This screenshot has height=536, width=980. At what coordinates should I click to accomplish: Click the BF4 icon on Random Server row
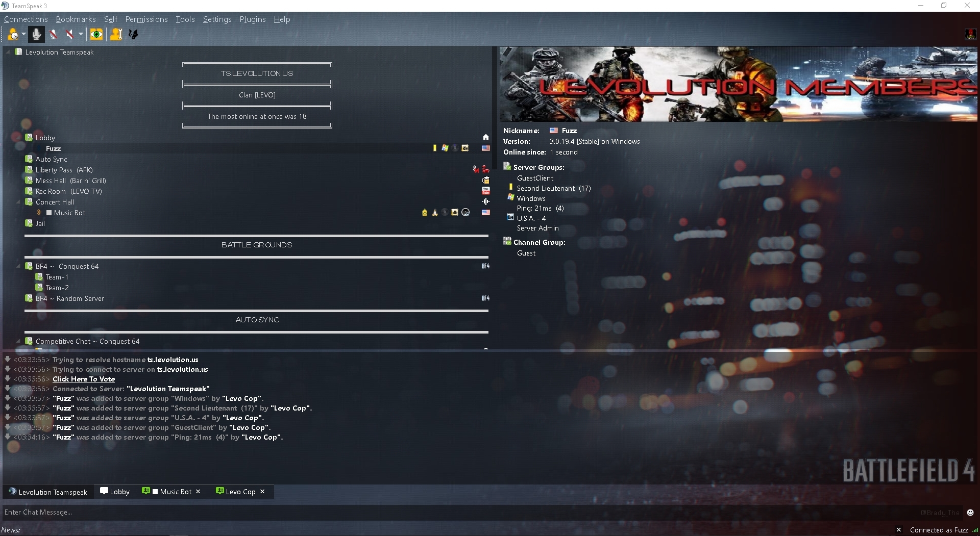tap(485, 298)
